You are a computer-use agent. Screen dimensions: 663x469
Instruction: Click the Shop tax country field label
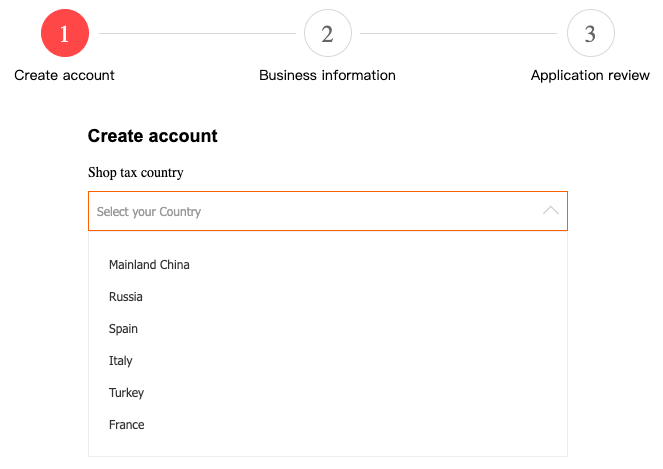tap(136, 173)
